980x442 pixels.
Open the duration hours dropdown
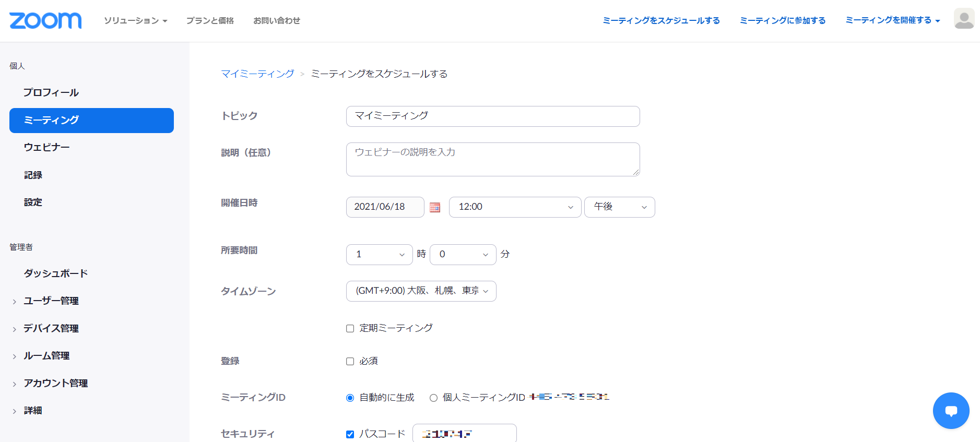[x=379, y=255]
